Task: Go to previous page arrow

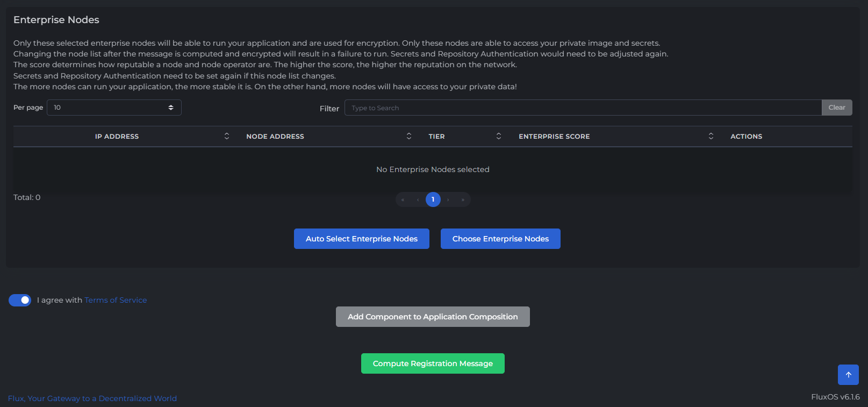Action: 418,200
